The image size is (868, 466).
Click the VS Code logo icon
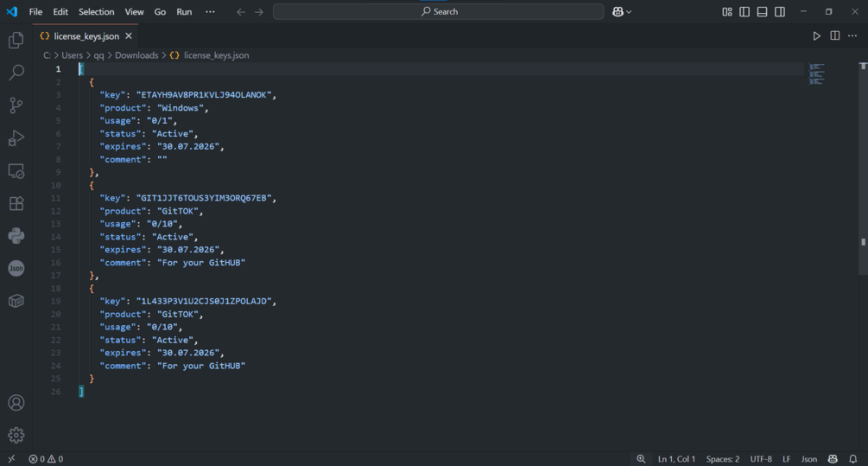[x=11, y=11]
